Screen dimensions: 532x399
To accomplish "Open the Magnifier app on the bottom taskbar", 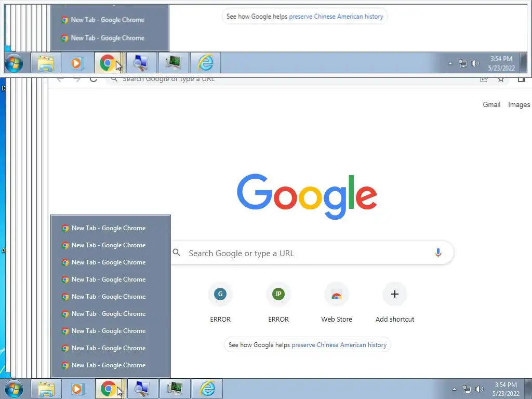I will pos(142,389).
